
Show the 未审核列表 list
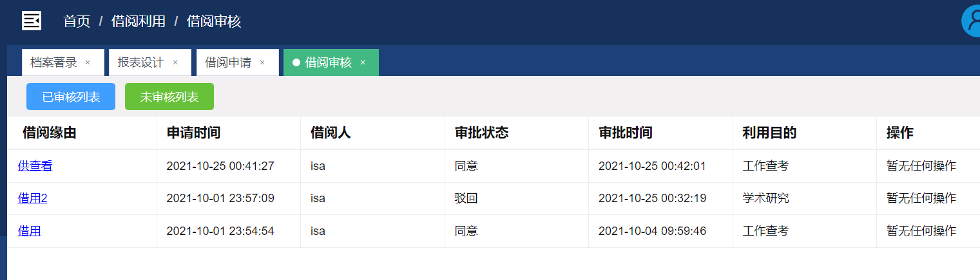click(x=169, y=97)
